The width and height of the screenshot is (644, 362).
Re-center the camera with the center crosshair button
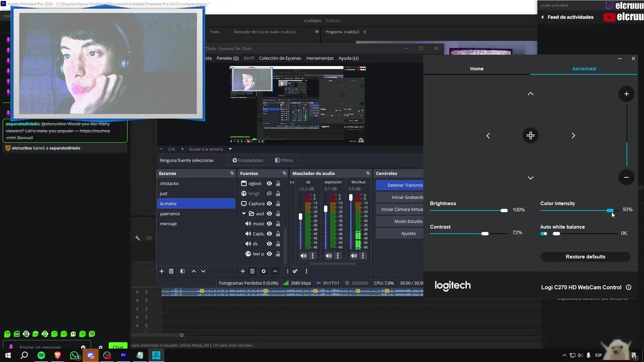click(530, 136)
